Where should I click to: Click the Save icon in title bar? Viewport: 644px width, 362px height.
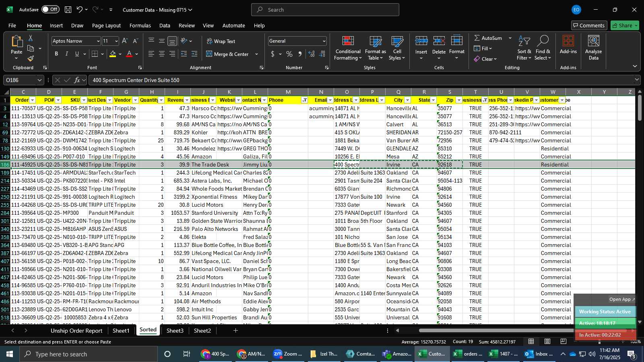(68, 10)
